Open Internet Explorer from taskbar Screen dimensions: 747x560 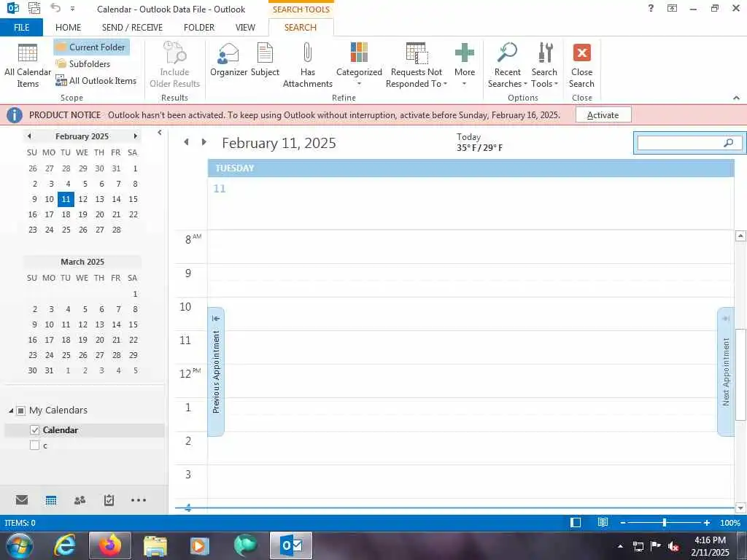coord(65,545)
